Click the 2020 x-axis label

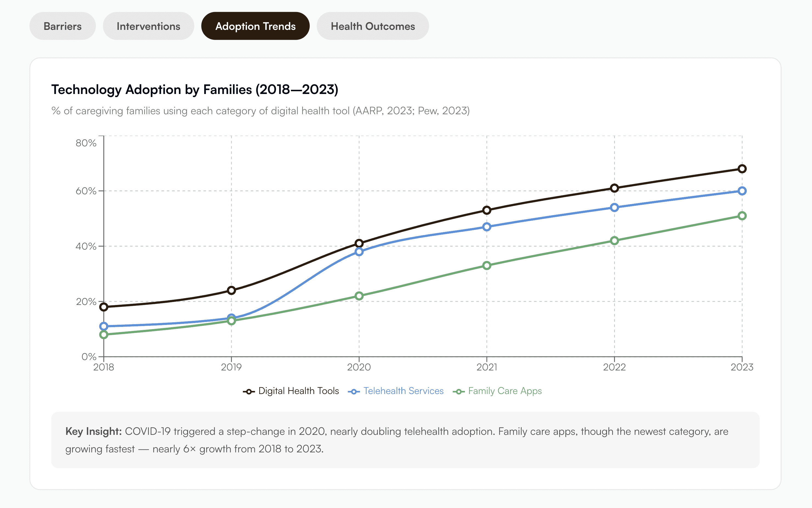coord(359,367)
